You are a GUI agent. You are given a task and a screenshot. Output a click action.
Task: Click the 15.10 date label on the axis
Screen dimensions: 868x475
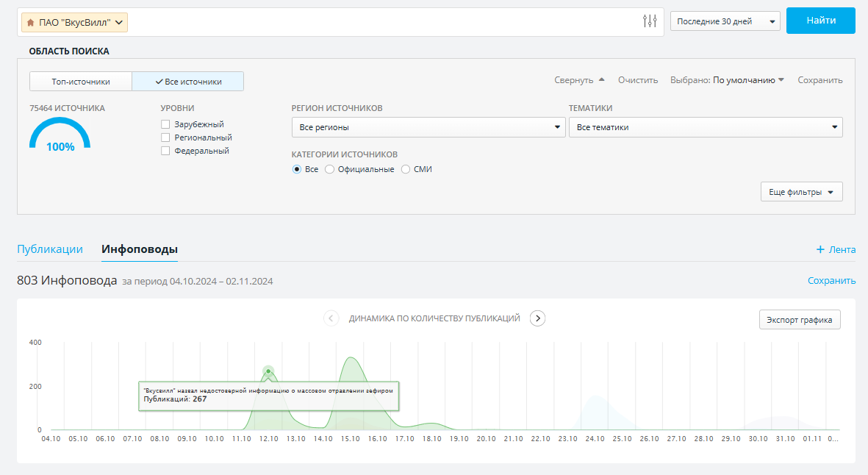pyautogui.click(x=351, y=438)
